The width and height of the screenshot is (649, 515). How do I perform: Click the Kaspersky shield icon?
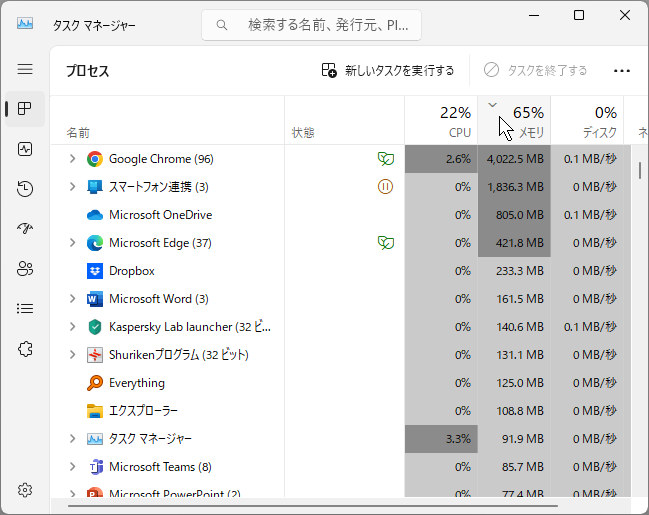click(x=95, y=327)
